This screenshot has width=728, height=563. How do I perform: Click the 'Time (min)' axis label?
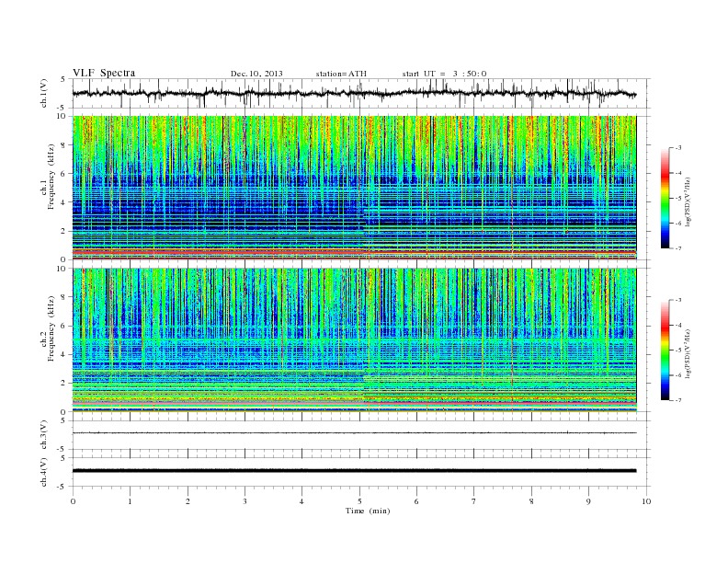point(368,511)
